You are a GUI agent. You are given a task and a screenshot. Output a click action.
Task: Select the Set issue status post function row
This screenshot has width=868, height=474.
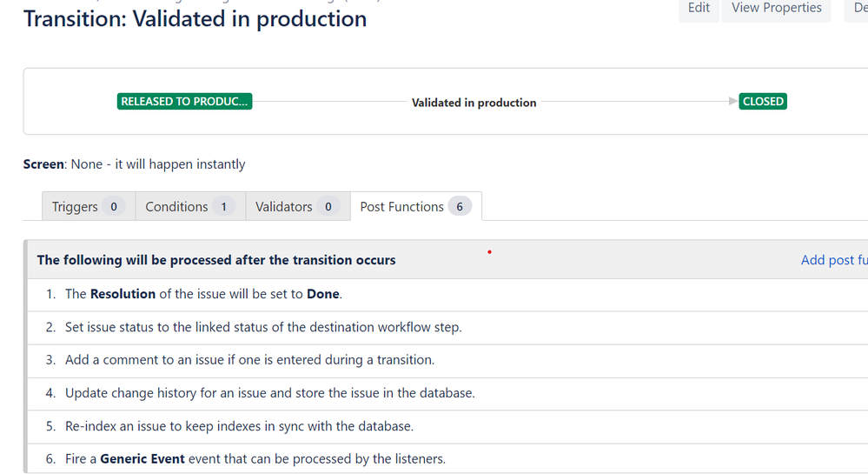[x=447, y=328]
